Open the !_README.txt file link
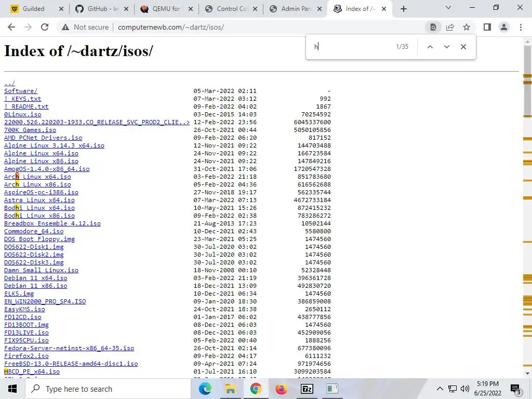The width and height of the screenshot is (532, 399). tap(26, 107)
